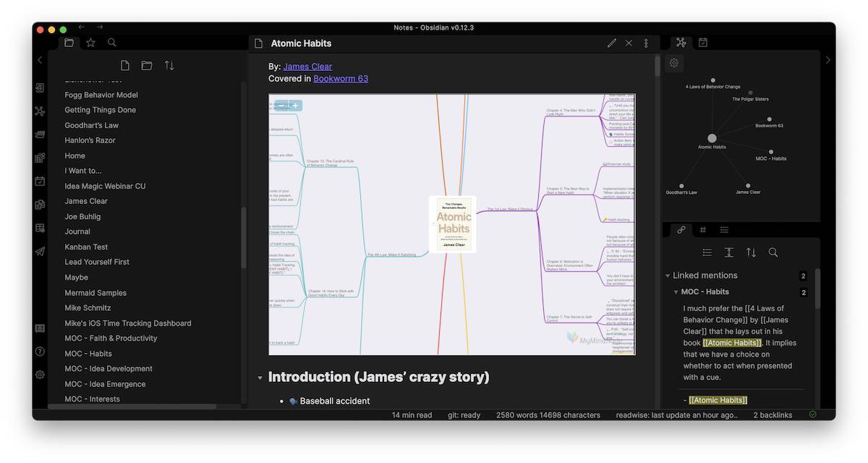Collapse the right sidebar with the arrow
This screenshot has width=868, height=463.
(828, 60)
